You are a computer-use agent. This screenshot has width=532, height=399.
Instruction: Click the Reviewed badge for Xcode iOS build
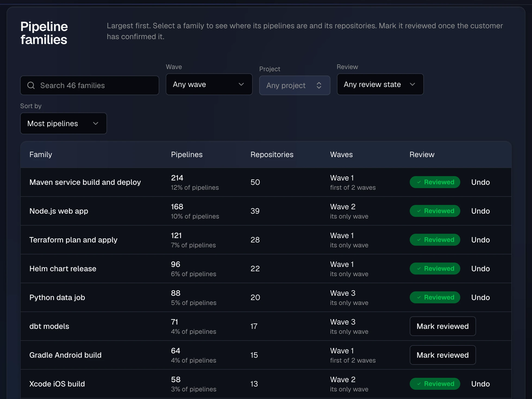coord(435,384)
